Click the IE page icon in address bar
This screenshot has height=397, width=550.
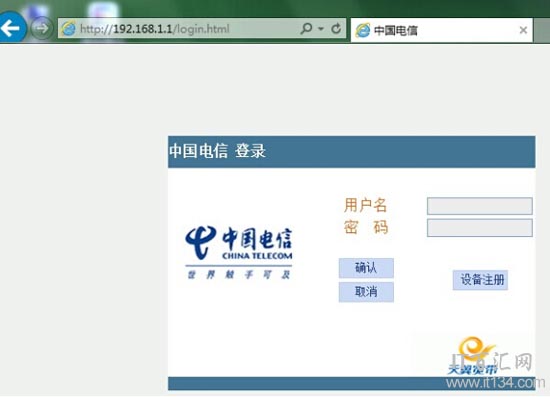point(68,28)
